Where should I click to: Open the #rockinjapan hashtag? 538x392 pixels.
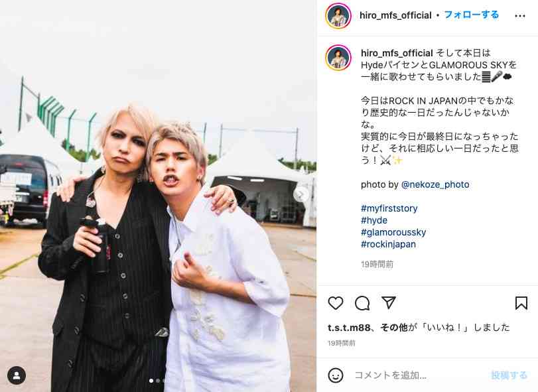coord(388,244)
